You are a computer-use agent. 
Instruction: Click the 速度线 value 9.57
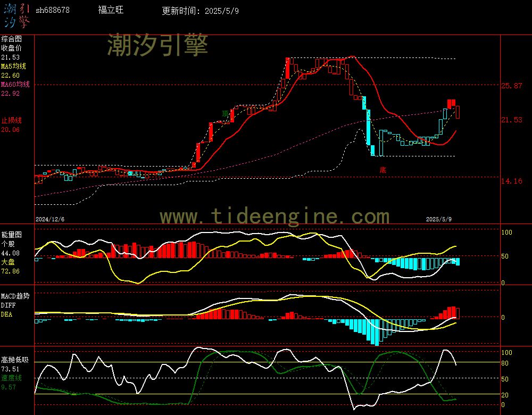[x=8, y=387]
